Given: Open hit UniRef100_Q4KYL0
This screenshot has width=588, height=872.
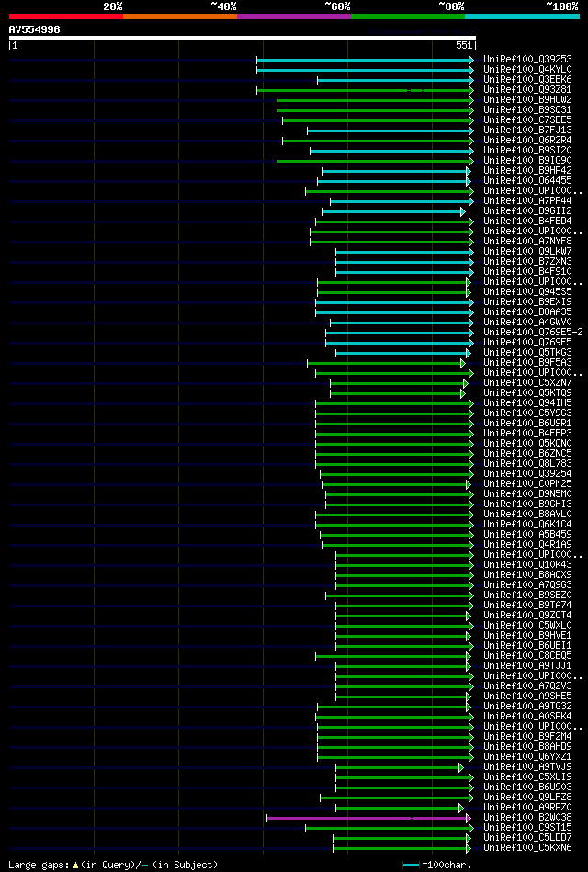Looking at the screenshot, I should tap(528, 69).
